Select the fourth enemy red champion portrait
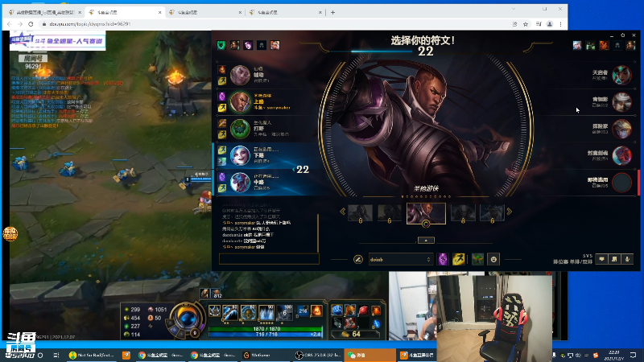Viewport: 644px width, 362px height. coord(621,155)
